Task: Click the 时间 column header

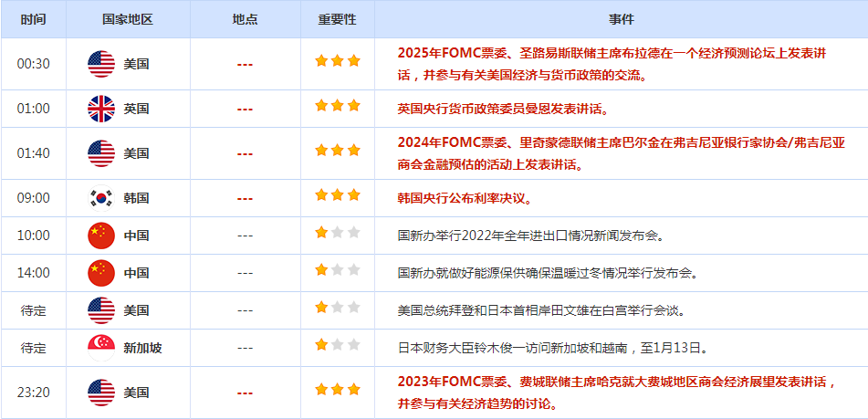Action: pos(33,19)
